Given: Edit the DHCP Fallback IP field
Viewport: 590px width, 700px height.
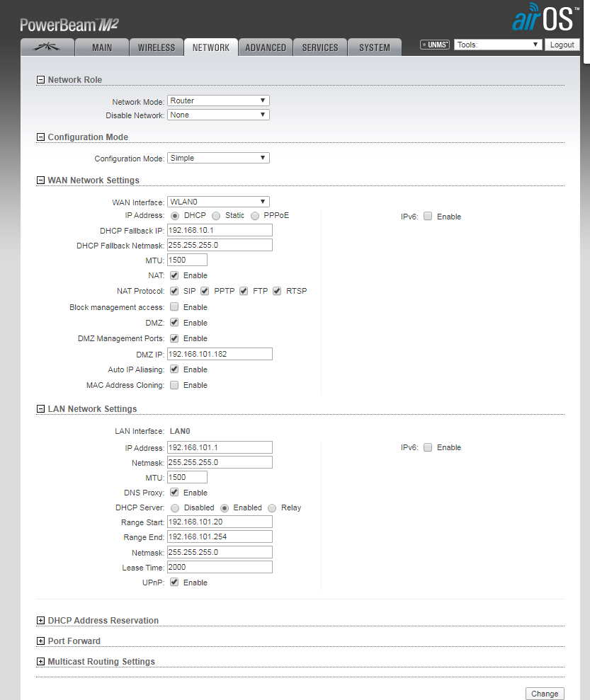Looking at the screenshot, I should [x=220, y=230].
